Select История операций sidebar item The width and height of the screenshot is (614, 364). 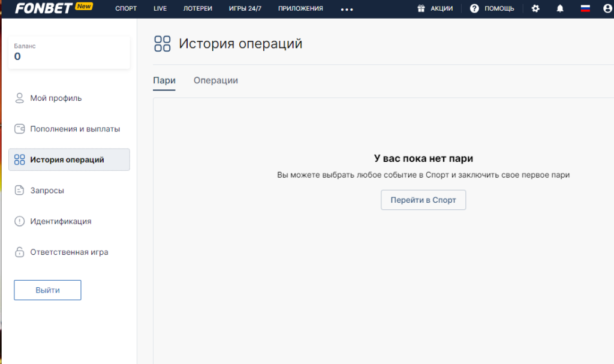pos(69,160)
